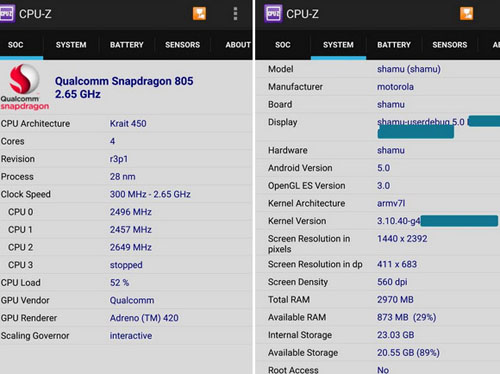The height and width of the screenshot is (374, 500).
Task: Open BATTERY tab in right panel
Action: point(394,45)
